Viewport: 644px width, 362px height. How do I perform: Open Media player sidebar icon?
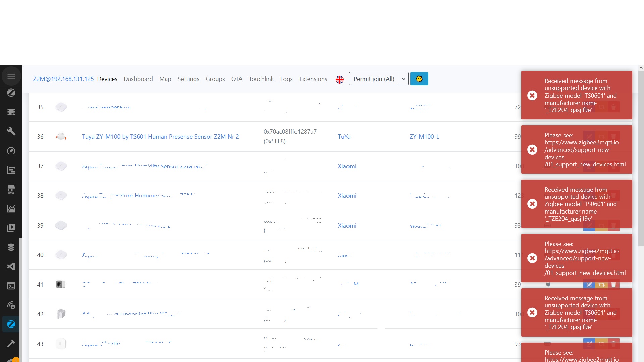[11, 228]
